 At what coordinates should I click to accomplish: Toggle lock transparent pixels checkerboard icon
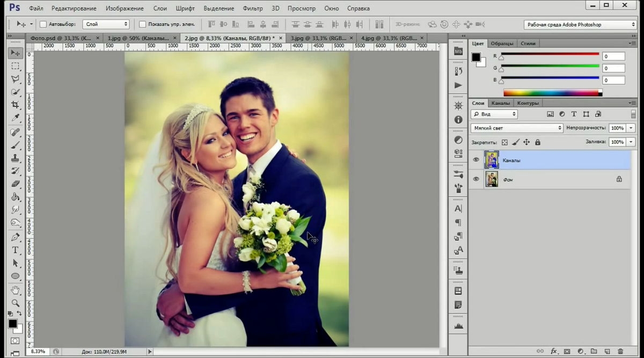[x=504, y=142]
